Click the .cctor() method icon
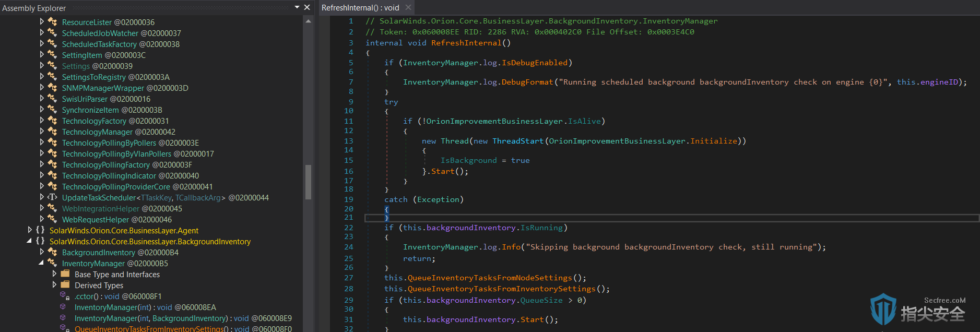The height and width of the screenshot is (332, 980). [65, 296]
